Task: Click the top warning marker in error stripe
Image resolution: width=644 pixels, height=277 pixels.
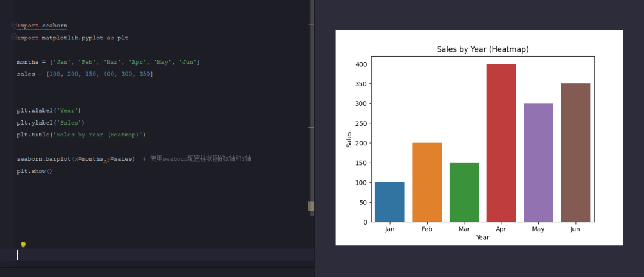Action: pyautogui.click(x=311, y=24)
